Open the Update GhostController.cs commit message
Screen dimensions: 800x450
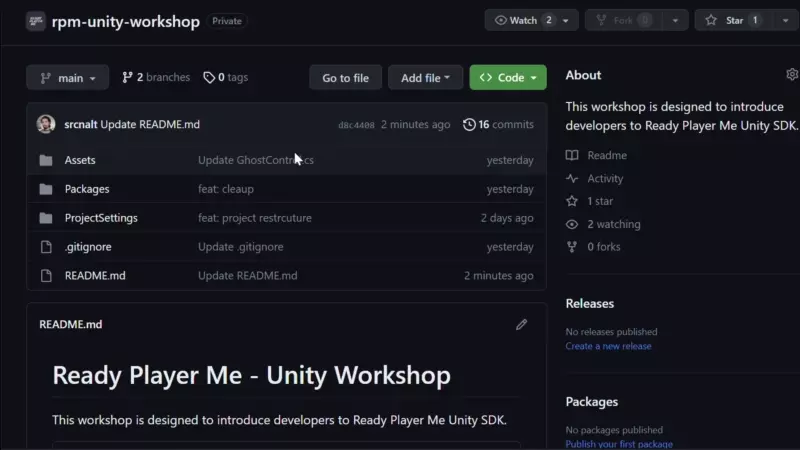tap(256, 160)
